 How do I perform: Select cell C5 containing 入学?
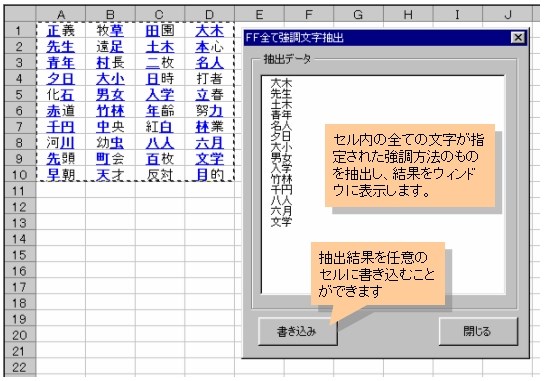pyautogui.click(x=160, y=95)
